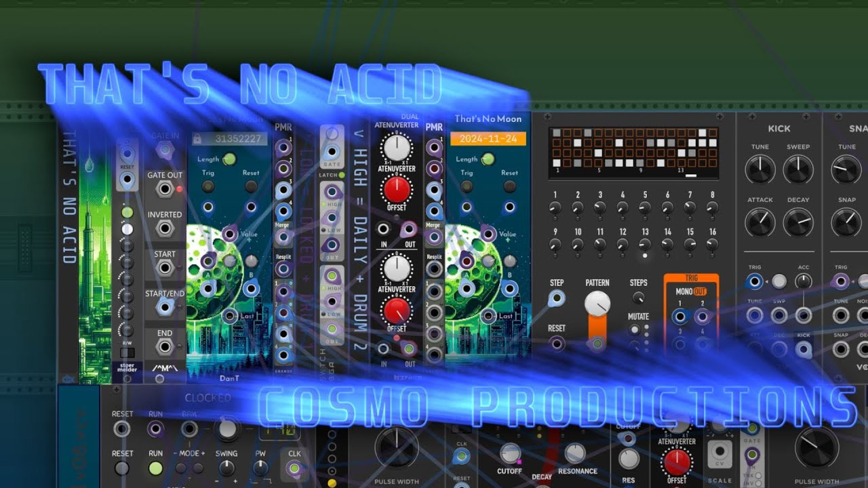Viewport: 868px width, 488px height.
Task: Click the INVERTED output jack
Action: 165,228
